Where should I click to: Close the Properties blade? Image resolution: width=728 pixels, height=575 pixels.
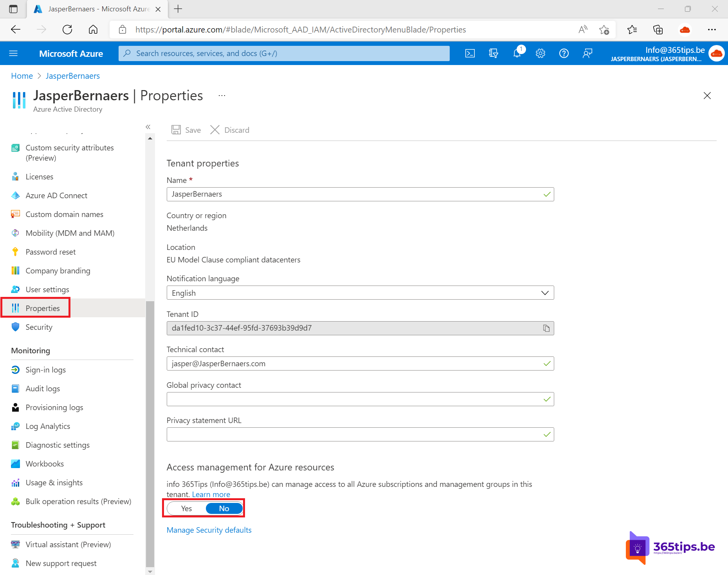[x=707, y=96]
